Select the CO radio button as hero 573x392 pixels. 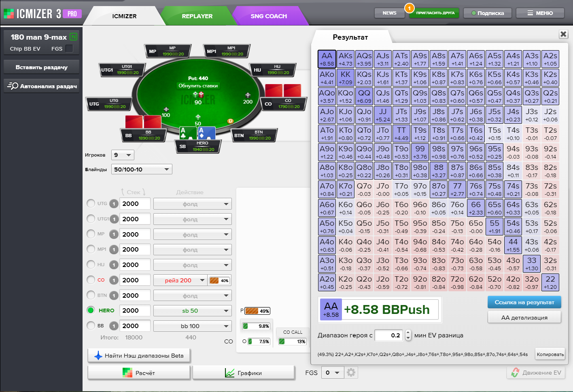(91, 280)
